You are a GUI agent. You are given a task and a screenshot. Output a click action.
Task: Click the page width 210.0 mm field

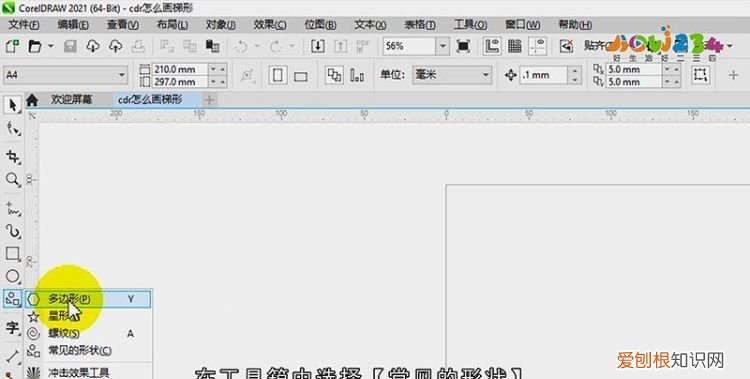[180, 69]
